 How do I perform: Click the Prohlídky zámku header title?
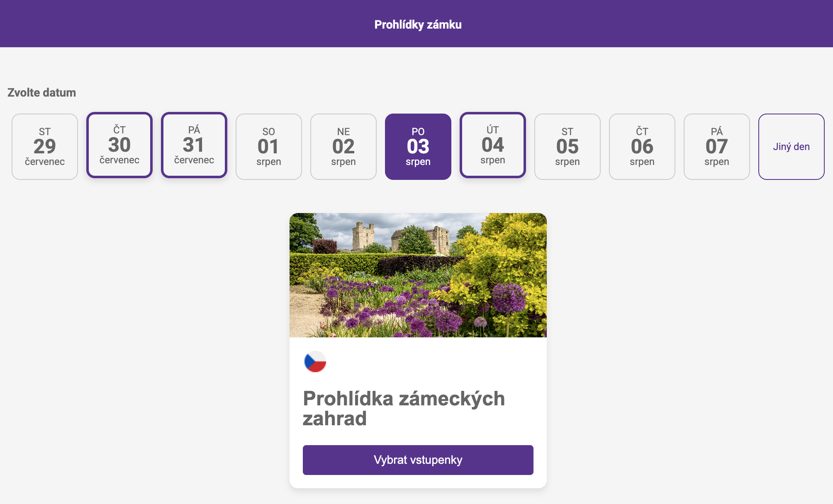tap(418, 24)
